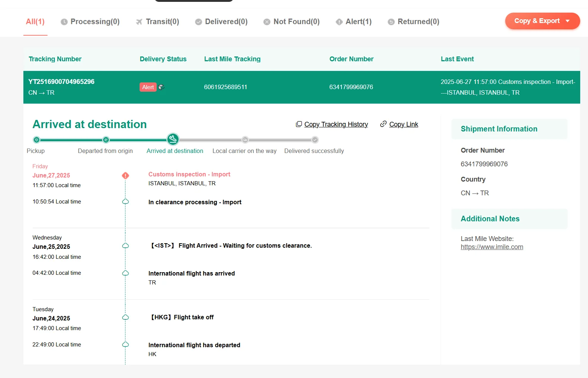The height and width of the screenshot is (378, 588).
Task: Click tracking number YT2516900704965296
Action: tap(61, 82)
